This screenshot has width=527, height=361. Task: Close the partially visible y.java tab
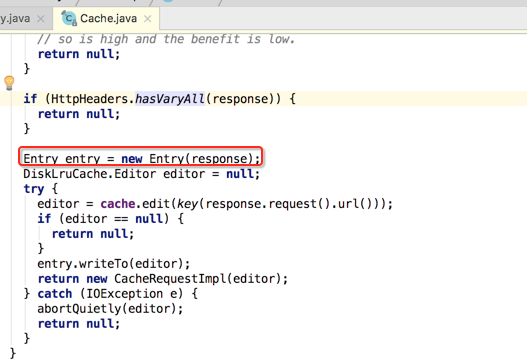41,19
